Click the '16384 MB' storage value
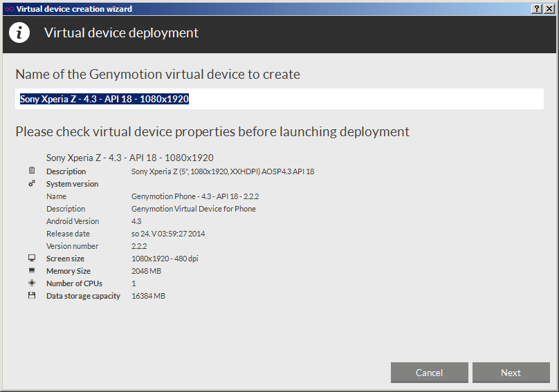559x392 pixels. (x=148, y=296)
